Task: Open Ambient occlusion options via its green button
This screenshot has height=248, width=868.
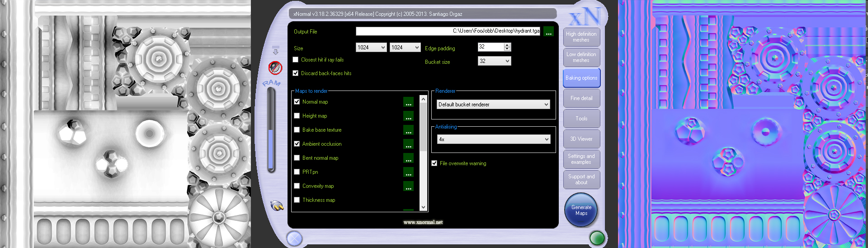Action: pos(408,144)
